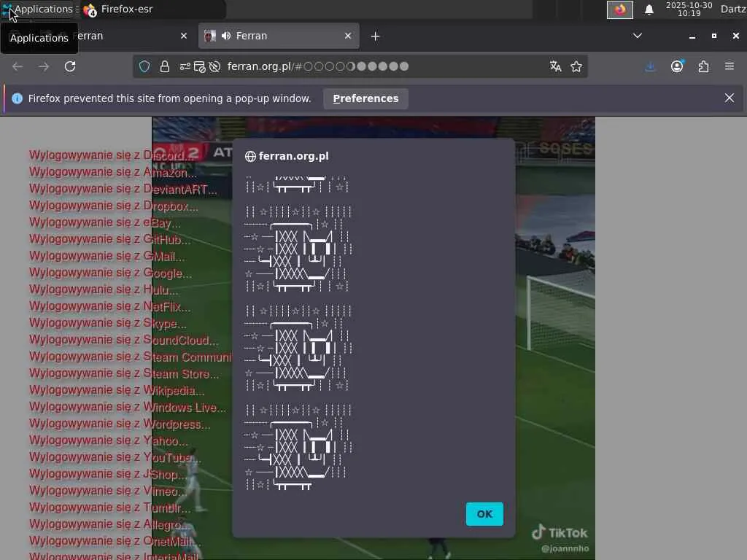Open a new tab with plus button
The image size is (747, 560).
point(375,36)
